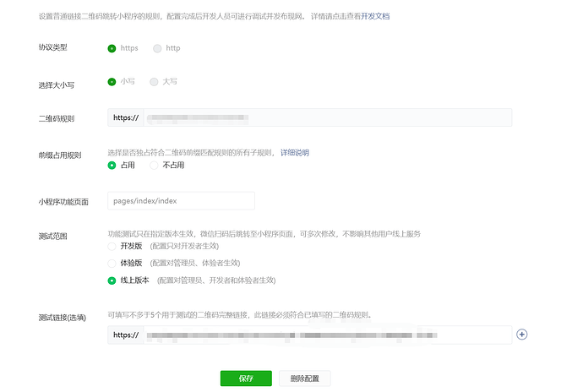583x392 pixels.
Task: Select the http protocol radio button
Action: (x=157, y=48)
